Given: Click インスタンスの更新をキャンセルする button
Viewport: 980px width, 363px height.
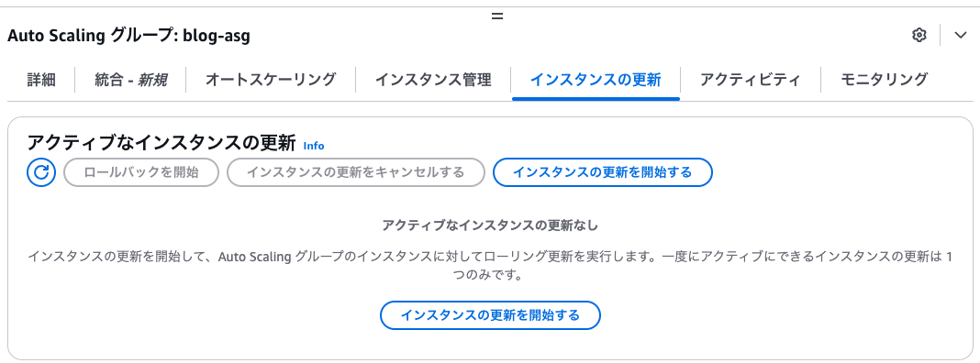Looking at the screenshot, I should coord(356,172).
